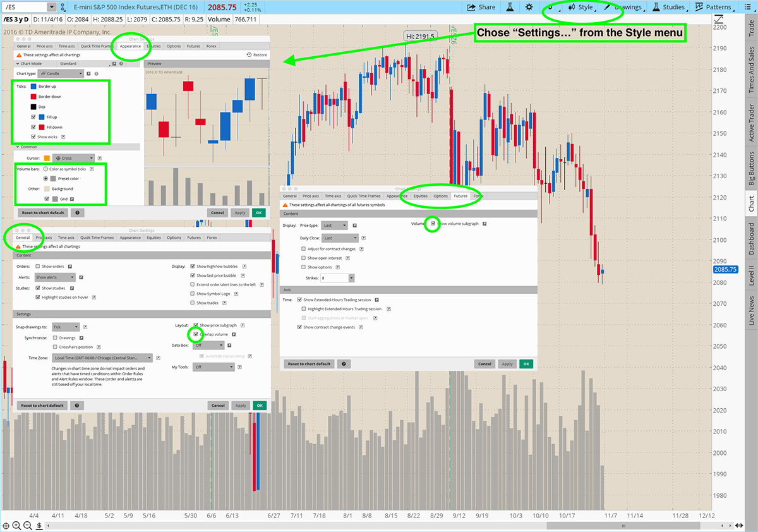Viewport: 758px width, 532px height.
Task: Collapse the Chart Mode section
Action: pos(16,64)
